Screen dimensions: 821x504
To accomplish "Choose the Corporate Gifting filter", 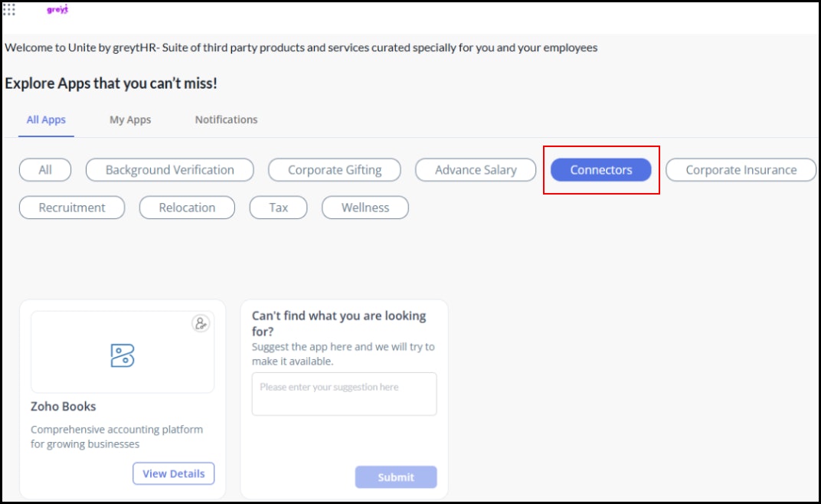I will [x=335, y=170].
